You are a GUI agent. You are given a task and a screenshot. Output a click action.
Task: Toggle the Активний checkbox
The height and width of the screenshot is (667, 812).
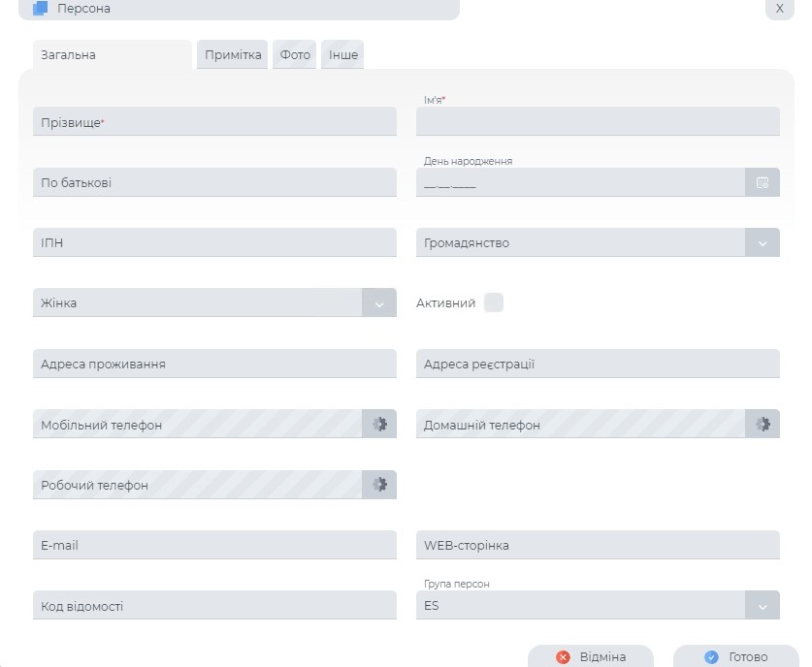[x=494, y=302]
